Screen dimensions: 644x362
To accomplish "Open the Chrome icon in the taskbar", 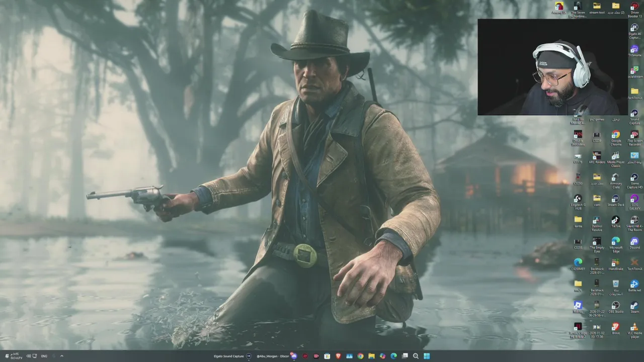I will 360,356.
